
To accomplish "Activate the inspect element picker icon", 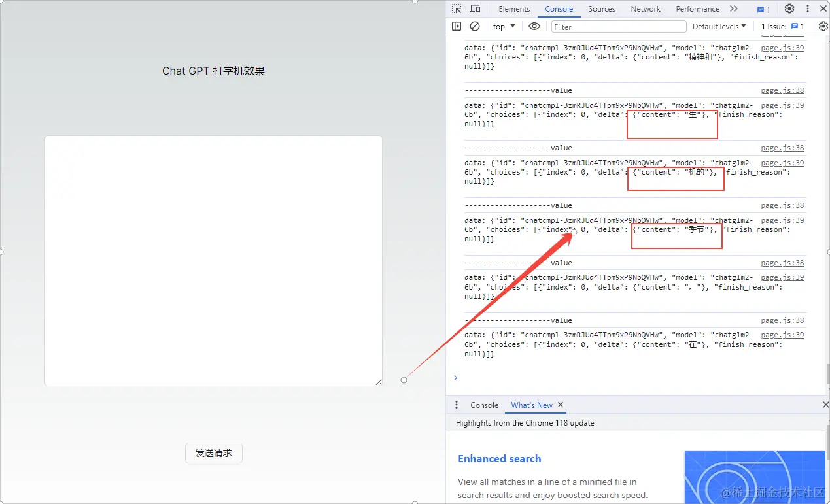I will [x=457, y=9].
